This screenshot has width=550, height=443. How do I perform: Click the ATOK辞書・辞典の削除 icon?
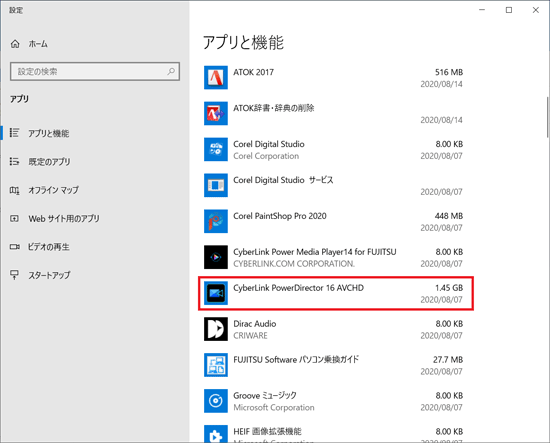pos(216,113)
